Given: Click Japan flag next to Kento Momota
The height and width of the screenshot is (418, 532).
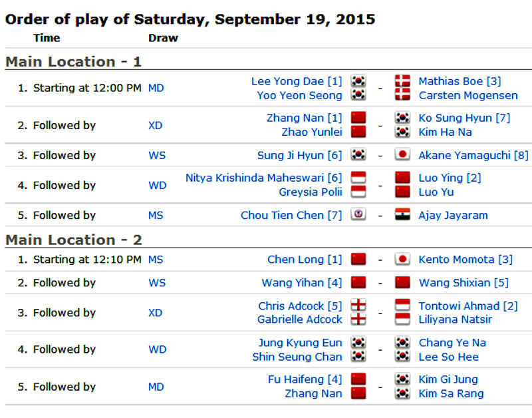Looking at the screenshot, I should [402, 260].
